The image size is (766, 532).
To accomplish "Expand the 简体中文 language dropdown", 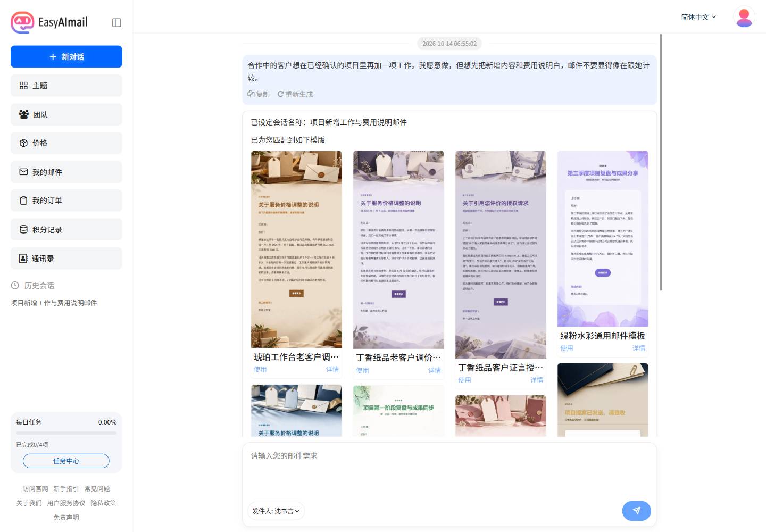I will [698, 17].
